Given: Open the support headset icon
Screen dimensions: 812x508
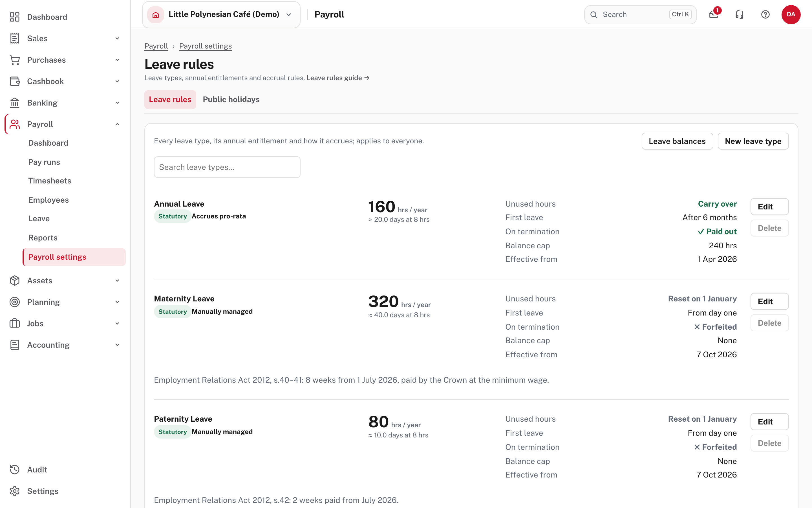Looking at the screenshot, I should (740, 14).
